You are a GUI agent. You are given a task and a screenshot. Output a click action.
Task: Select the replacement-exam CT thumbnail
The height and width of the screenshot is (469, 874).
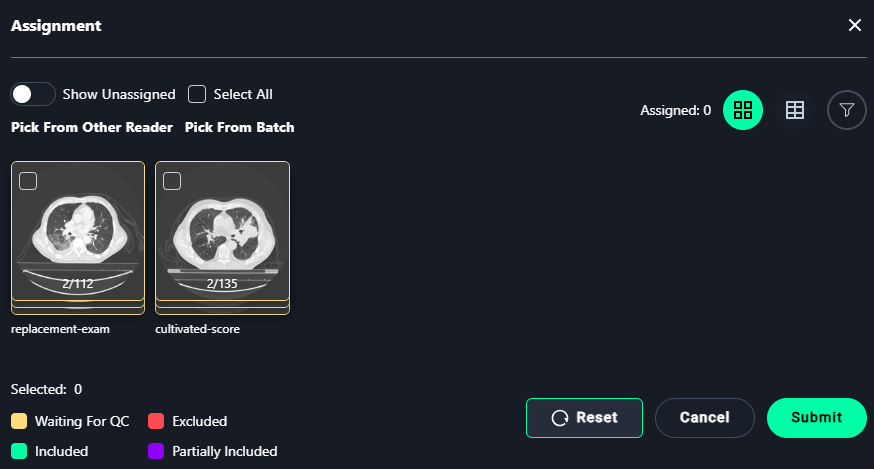point(78,237)
